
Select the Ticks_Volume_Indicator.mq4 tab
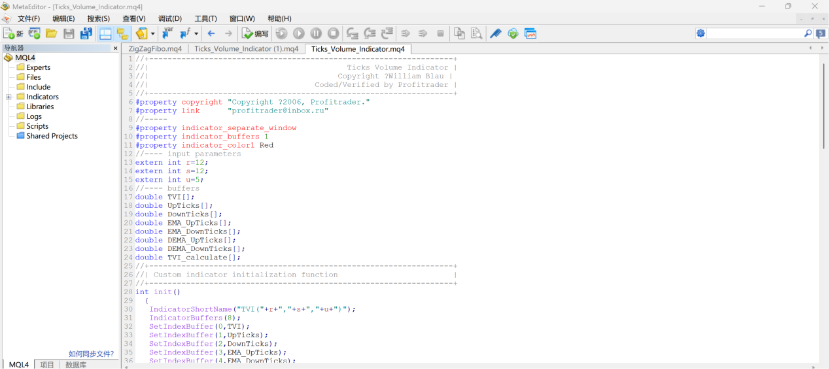358,49
